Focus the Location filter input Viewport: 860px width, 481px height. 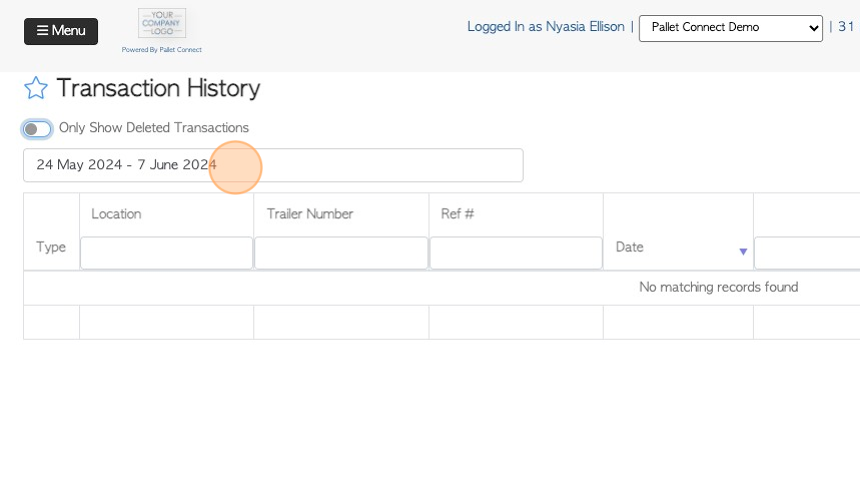[x=166, y=253]
